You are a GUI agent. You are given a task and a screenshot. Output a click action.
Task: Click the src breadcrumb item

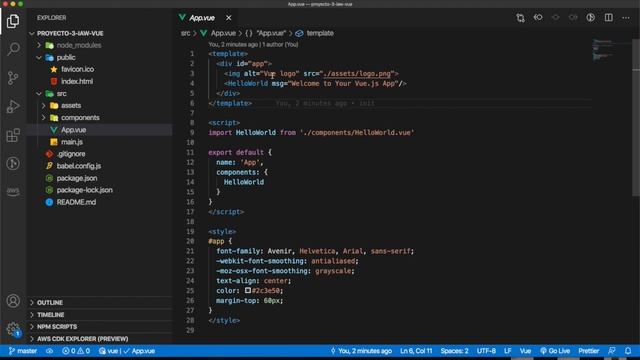tap(185, 33)
